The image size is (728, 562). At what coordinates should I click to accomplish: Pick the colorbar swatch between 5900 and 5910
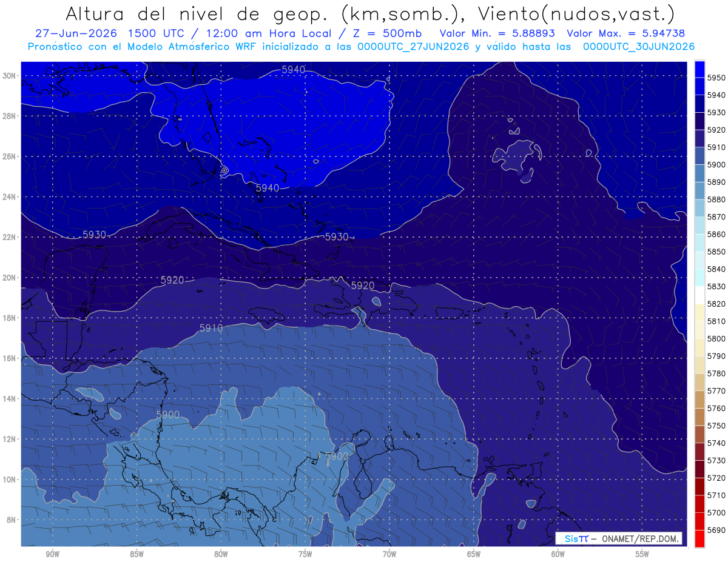tap(699, 156)
